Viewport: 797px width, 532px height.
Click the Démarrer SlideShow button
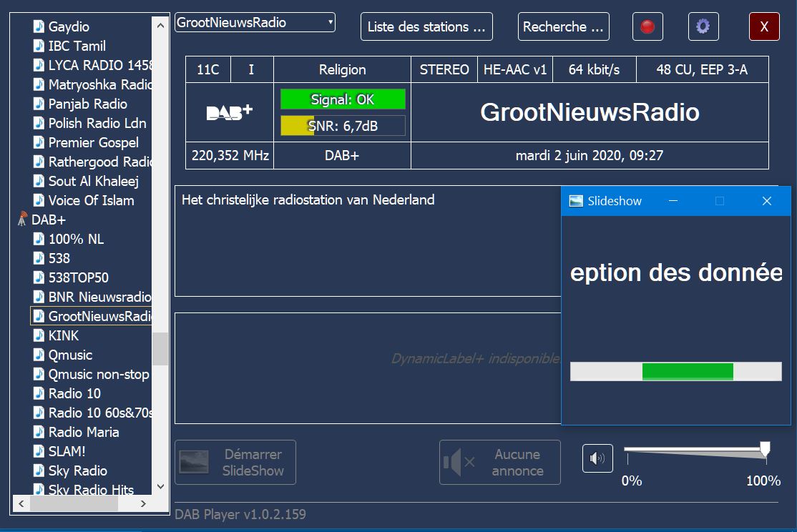235,463
